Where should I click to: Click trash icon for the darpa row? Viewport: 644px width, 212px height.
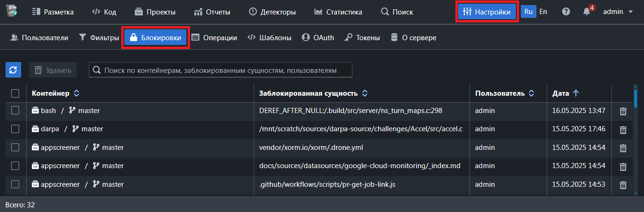623,129
